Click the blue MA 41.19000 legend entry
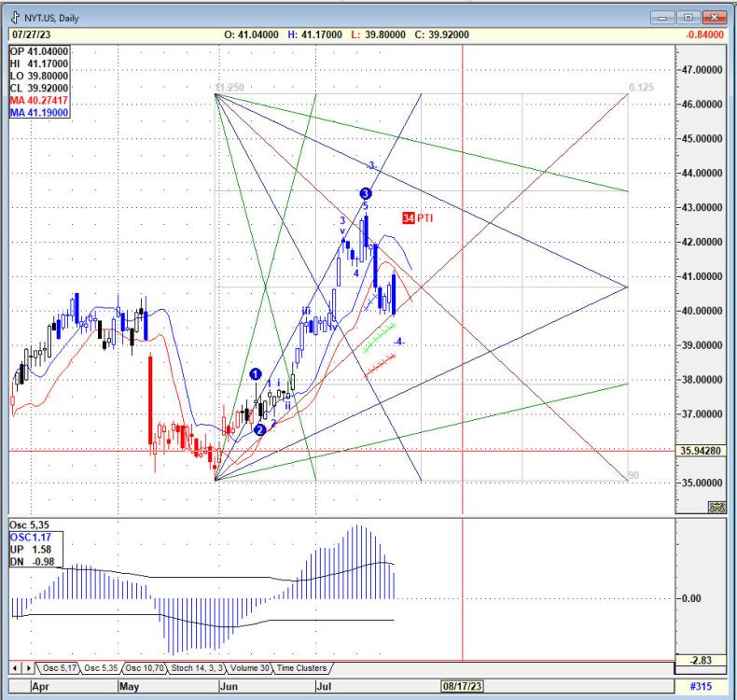This screenshot has height=700, width=737. pos(38,112)
